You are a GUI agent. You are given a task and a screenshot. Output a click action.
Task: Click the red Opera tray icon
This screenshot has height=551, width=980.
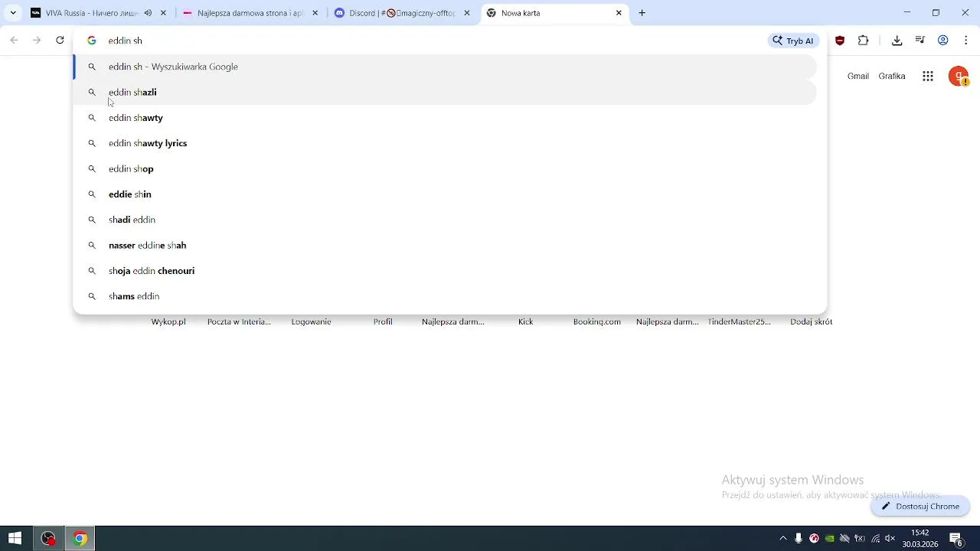click(814, 539)
